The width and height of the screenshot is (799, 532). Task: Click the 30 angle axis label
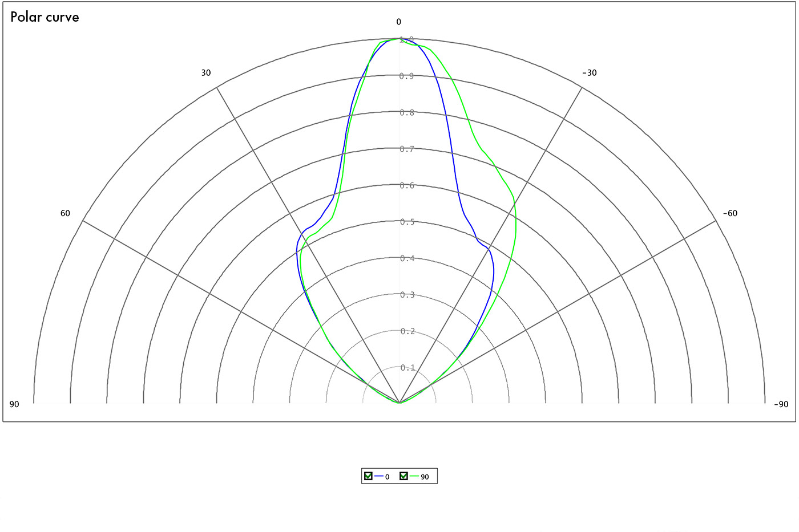[x=205, y=73]
